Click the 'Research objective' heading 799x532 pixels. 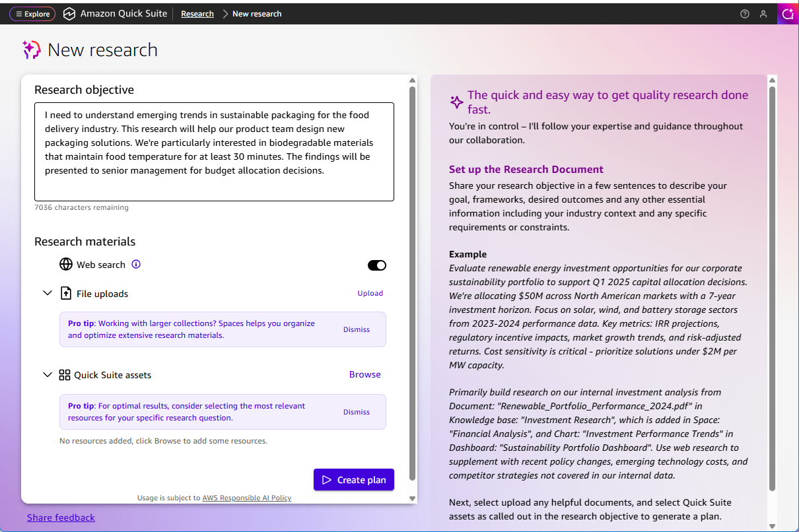84,90
